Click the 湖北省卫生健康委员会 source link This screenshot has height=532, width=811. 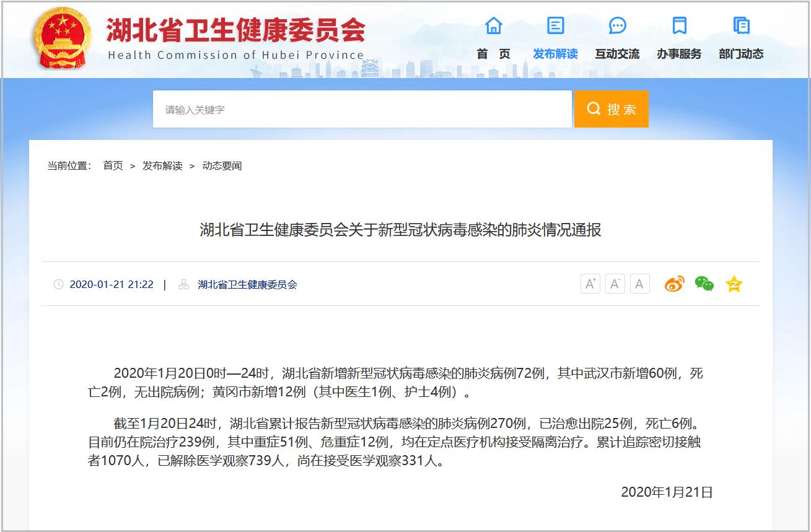(247, 285)
